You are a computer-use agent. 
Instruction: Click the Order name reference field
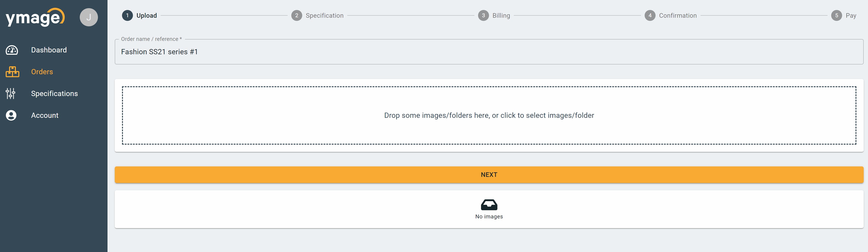489,52
